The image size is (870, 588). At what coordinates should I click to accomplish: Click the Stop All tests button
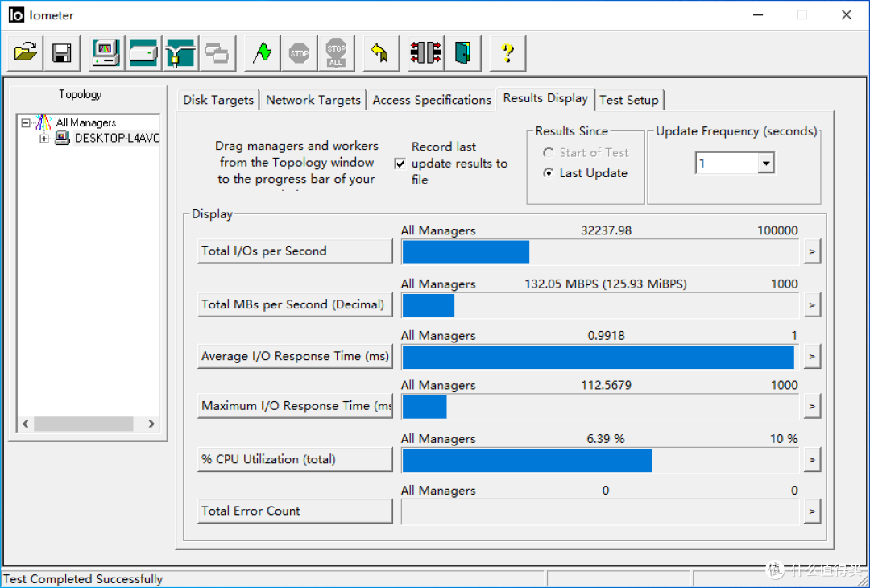click(336, 53)
